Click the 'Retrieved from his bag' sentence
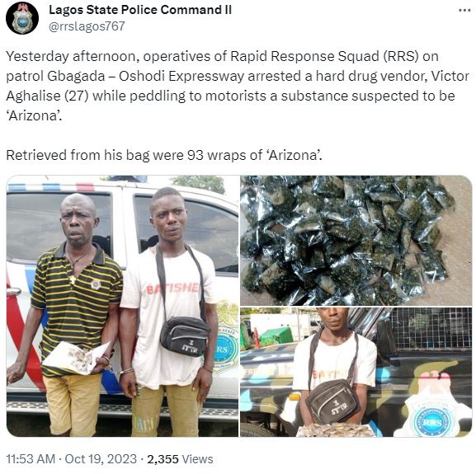Screen dimensions: 476x474 pyautogui.click(x=164, y=155)
